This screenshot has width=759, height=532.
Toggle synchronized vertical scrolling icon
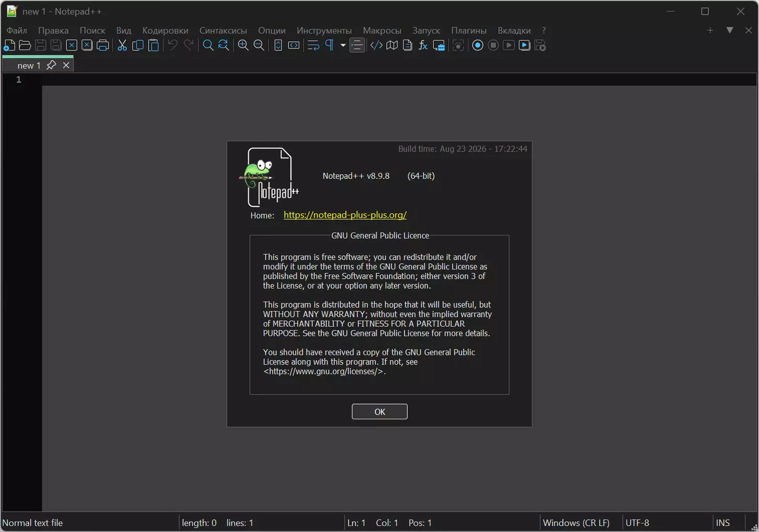coord(278,45)
